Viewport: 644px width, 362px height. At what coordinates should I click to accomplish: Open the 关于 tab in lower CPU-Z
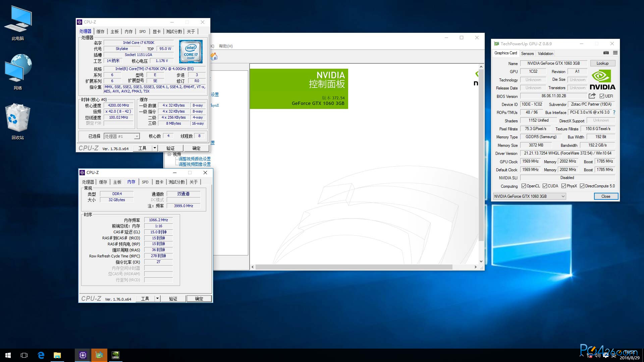[194, 182]
